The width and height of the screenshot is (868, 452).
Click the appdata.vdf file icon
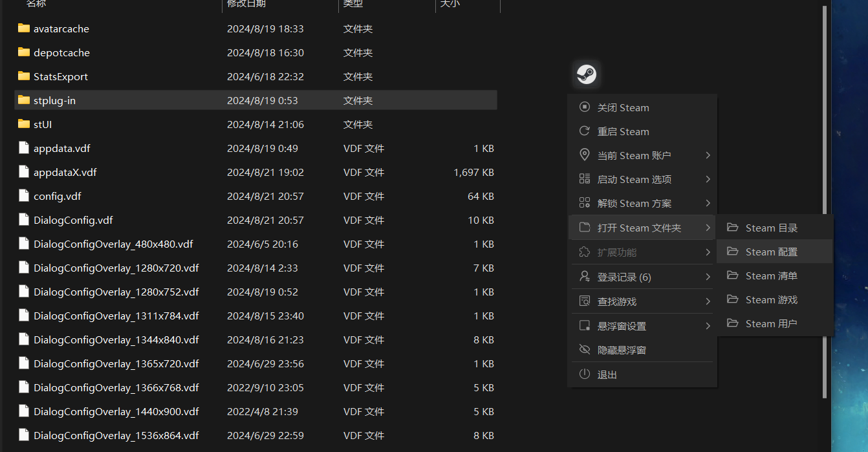(x=24, y=148)
